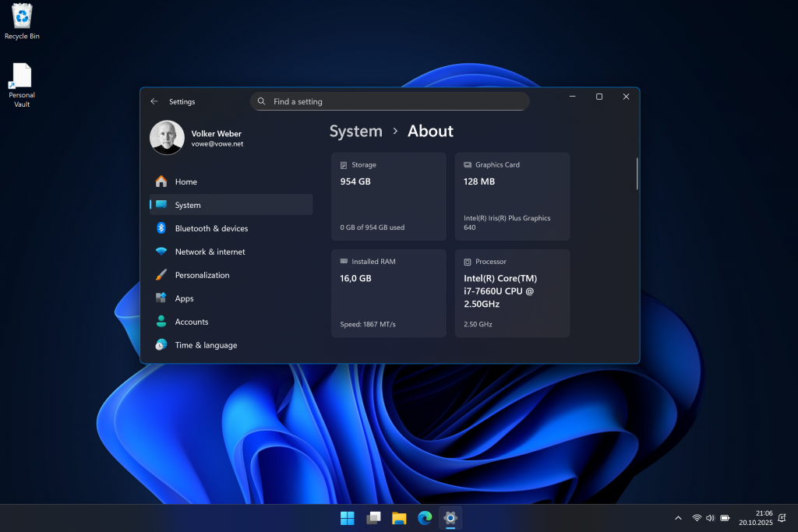Show hidden icons in system tray

click(x=677, y=518)
